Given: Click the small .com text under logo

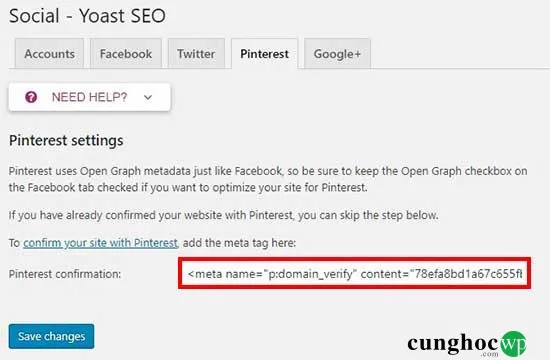Looking at the screenshot, I should pyautogui.click(x=490, y=354).
